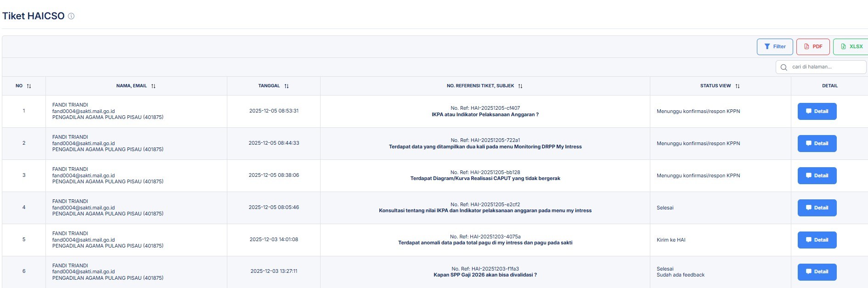
Task: Click subject 'Kapan SPP Gaji 2026' text
Action: click(485, 275)
